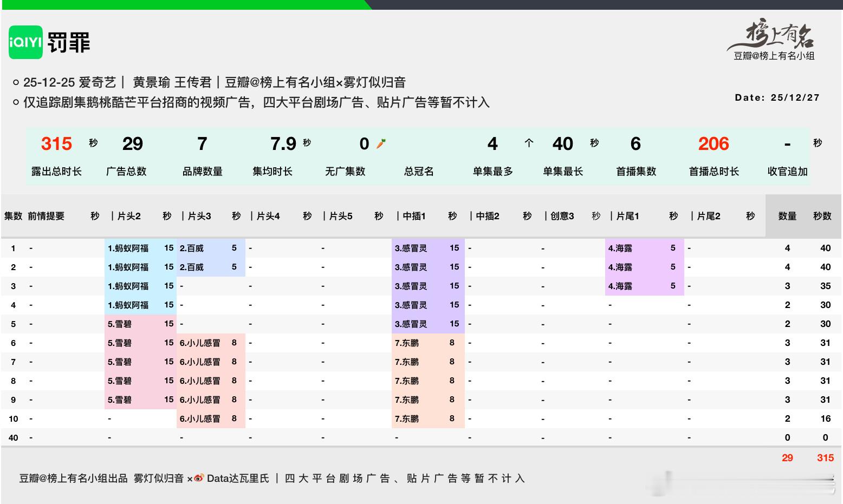Click the 秒数 column header
This screenshot has height=504, width=843.
point(822,216)
